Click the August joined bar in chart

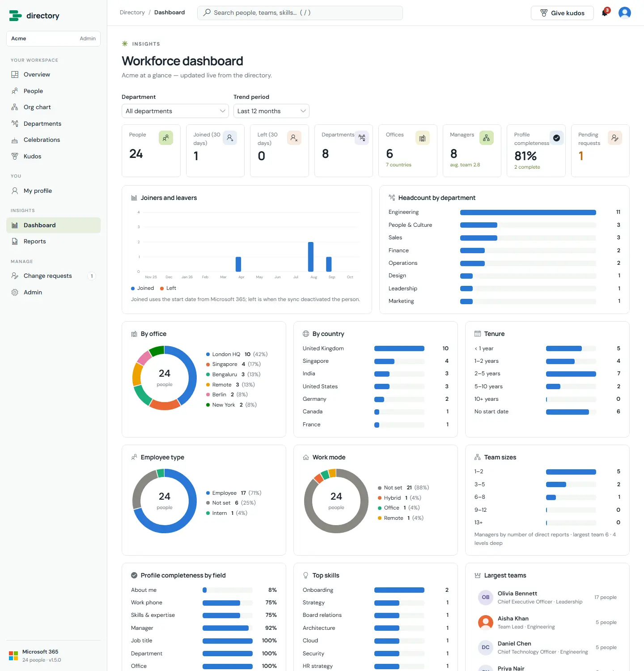click(x=311, y=257)
